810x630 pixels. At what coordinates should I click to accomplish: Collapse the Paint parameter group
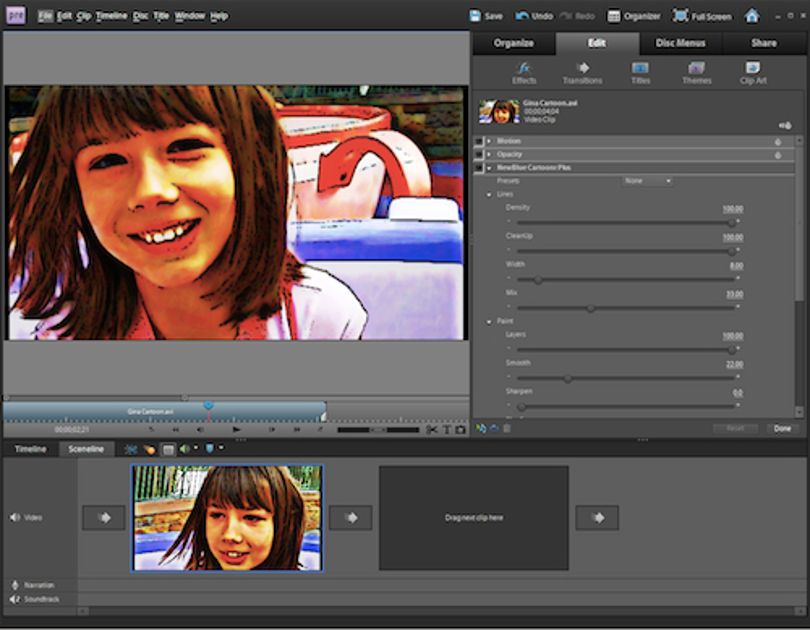pyautogui.click(x=489, y=322)
